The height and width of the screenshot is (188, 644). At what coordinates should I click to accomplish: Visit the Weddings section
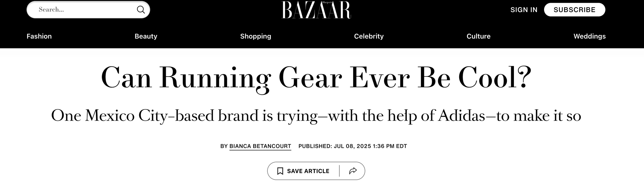[589, 36]
